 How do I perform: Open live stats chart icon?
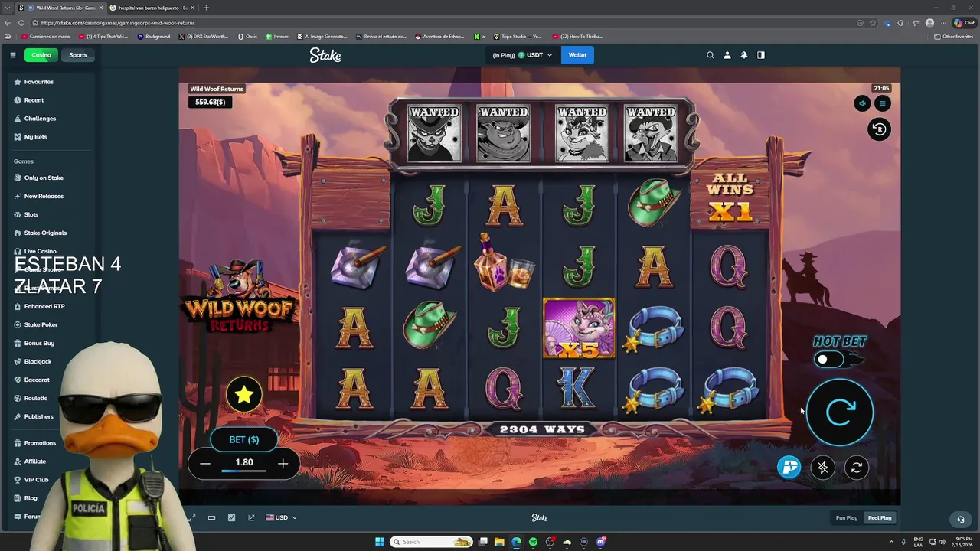coord(231,518)
